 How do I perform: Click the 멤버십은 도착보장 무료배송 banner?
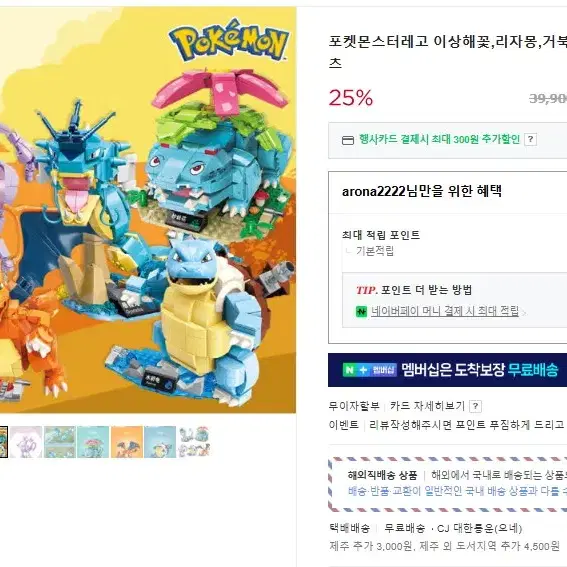point(447,370)
